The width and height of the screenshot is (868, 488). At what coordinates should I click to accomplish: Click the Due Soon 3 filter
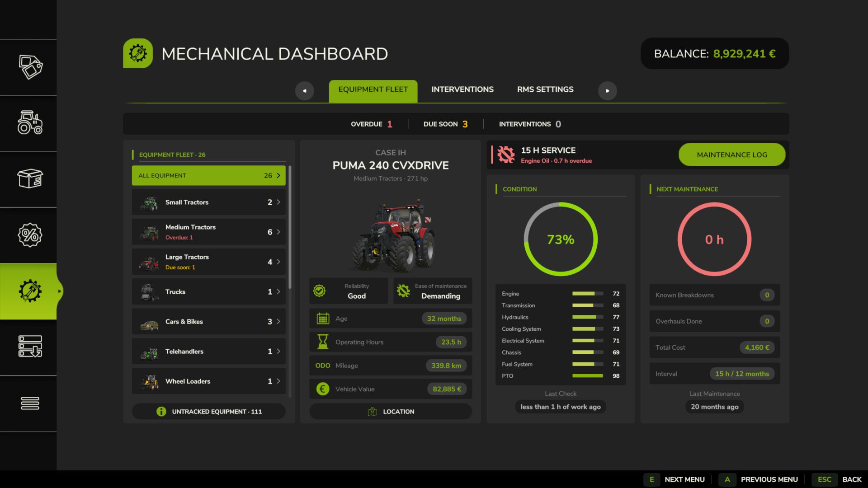pyautogui.click(x=445, y=124)
